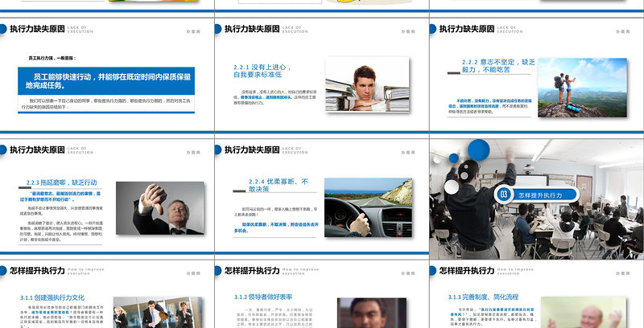Click the 03 circular badge icon
This screenshot has height=328, width=644.
point(504,194)
